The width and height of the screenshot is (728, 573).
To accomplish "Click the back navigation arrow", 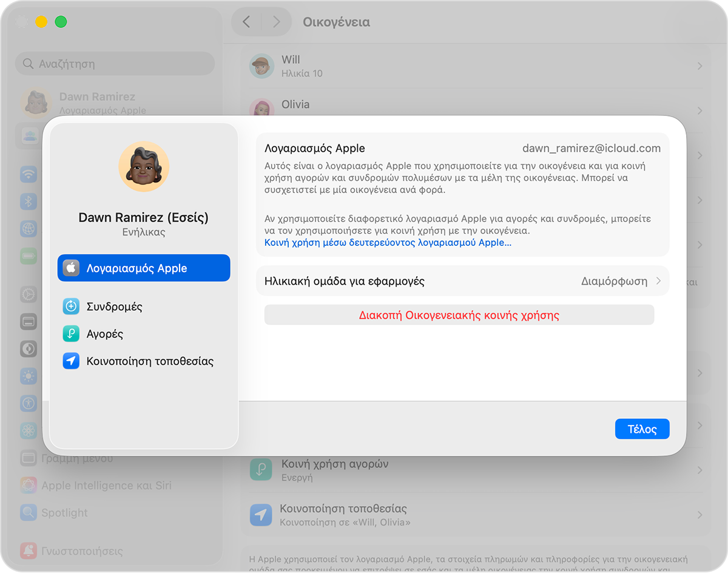I will 246,21.
